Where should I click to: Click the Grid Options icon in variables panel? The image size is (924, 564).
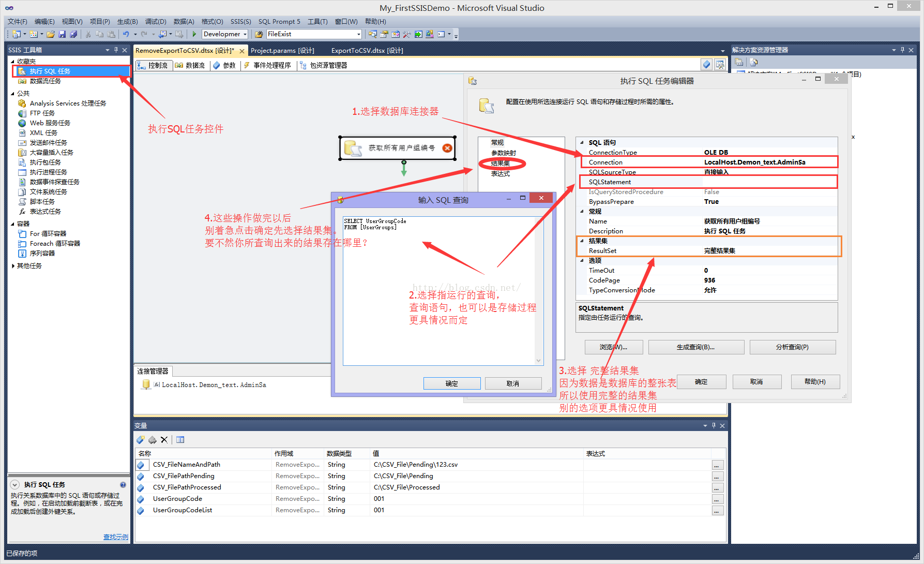click(x=180, y=440)
